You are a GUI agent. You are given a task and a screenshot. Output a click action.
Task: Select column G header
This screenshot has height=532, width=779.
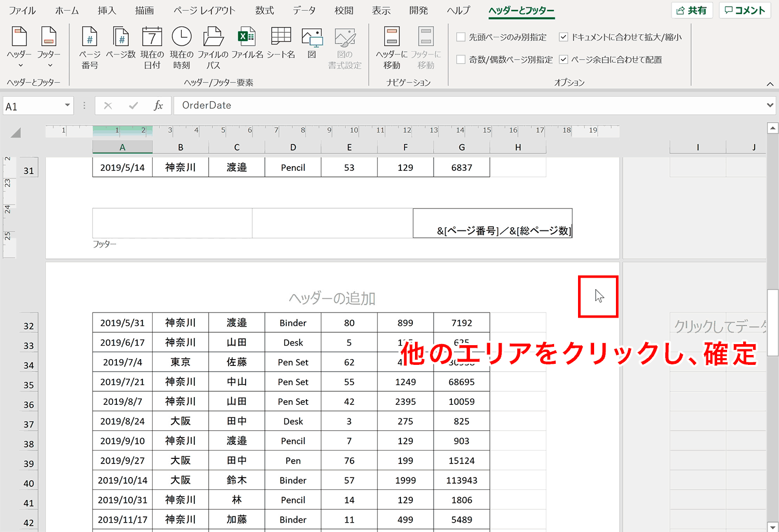pyautogui.click(x=462, y=147)
